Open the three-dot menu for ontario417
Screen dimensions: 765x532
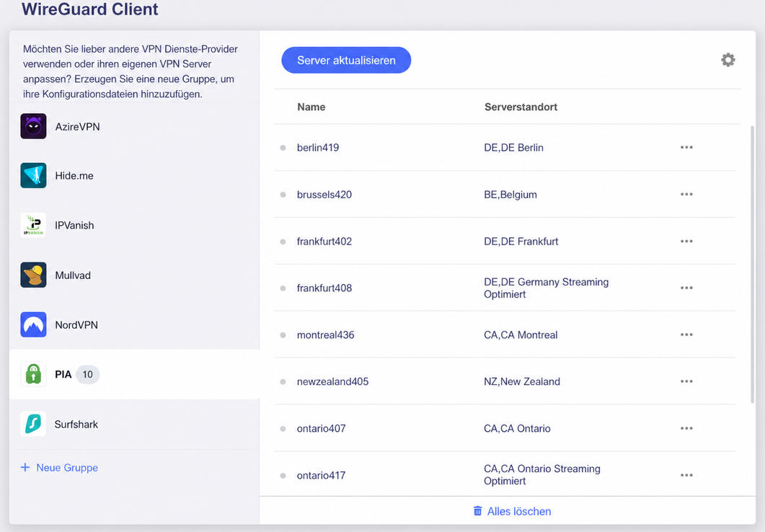[686, 475]
